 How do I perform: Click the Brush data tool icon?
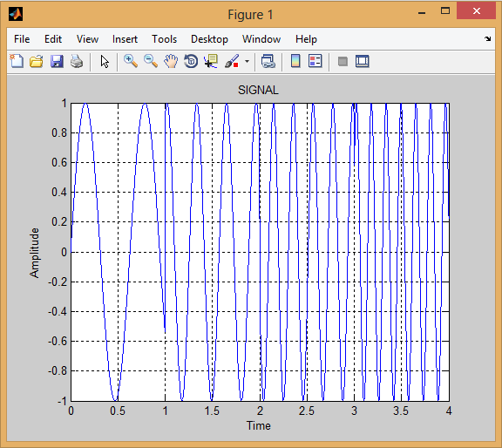click(232, 61)
